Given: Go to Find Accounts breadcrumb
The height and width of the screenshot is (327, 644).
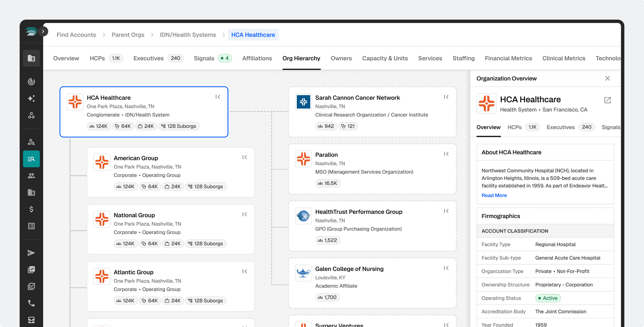Looking at the screenshot, I should (x=76, y=35).
